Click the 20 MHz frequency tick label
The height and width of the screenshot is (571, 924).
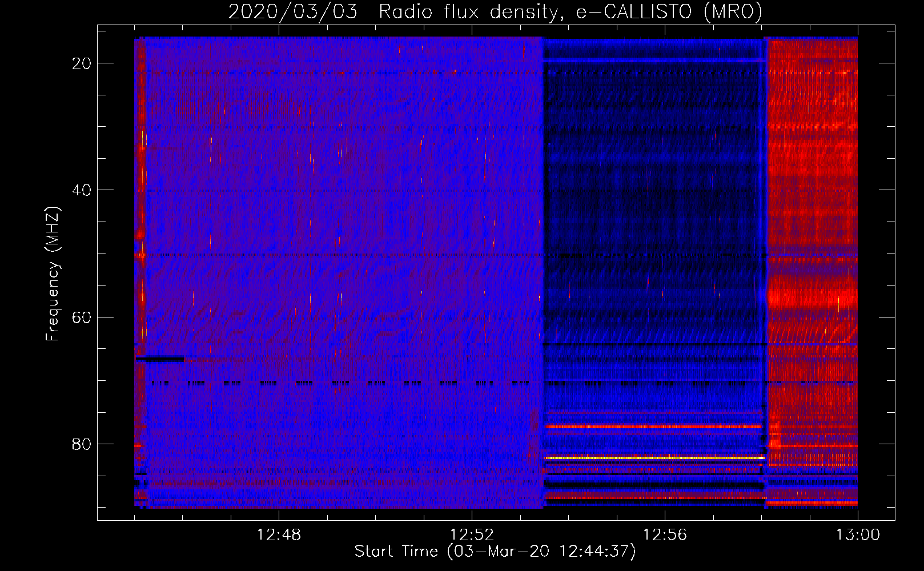82,63
